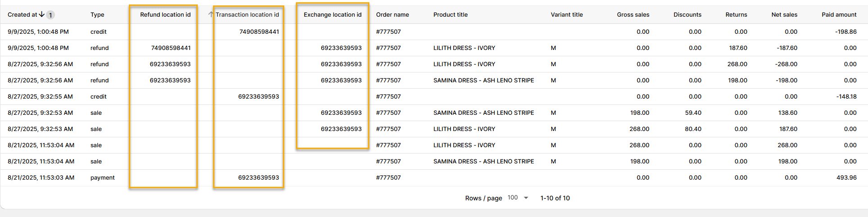868x217 pixels.
Task: Click the Variant title column header
Action: tap(567, 14)
